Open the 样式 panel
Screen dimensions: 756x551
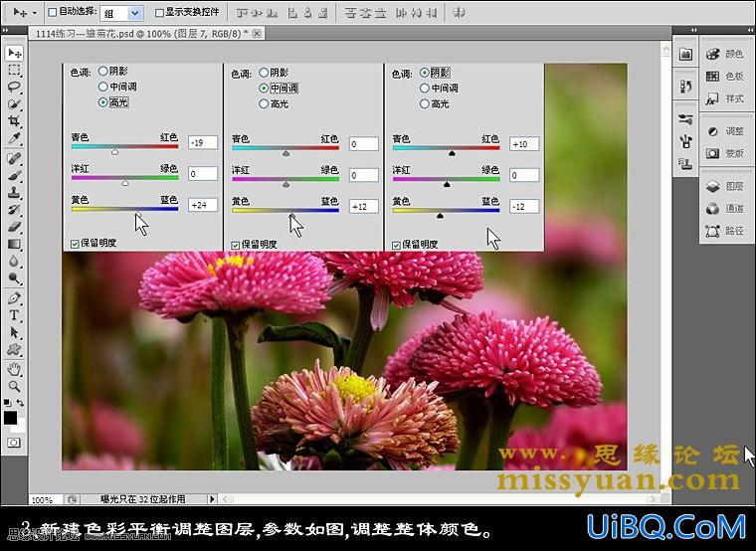tap(726, 98)
